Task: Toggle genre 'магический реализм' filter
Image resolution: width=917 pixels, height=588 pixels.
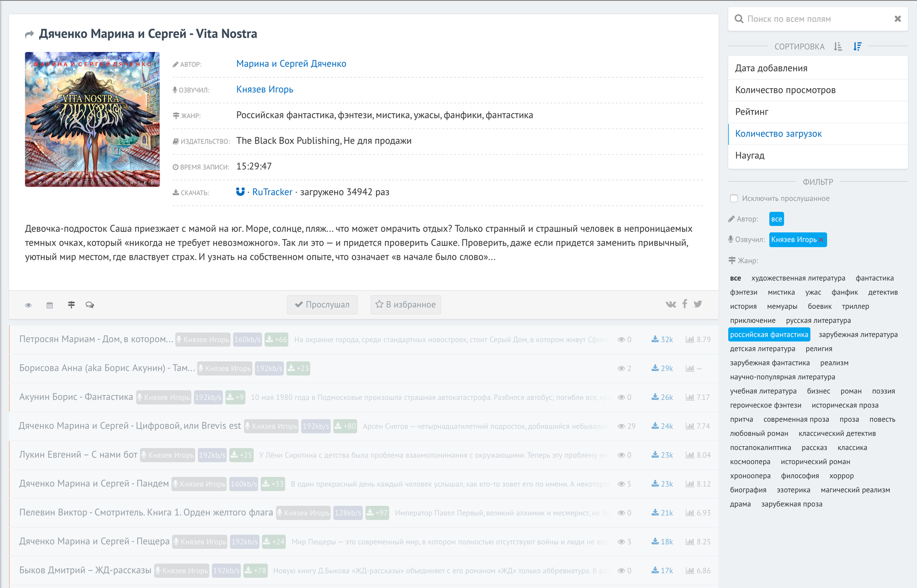Action: click(x=855, y=490)
